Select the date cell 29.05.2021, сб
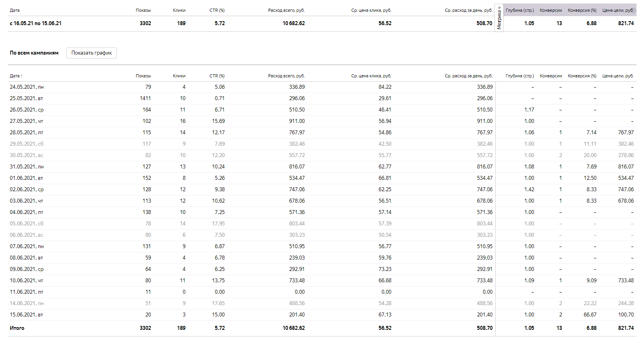Screen dimensions: 644x342 (x=27, y=144)
